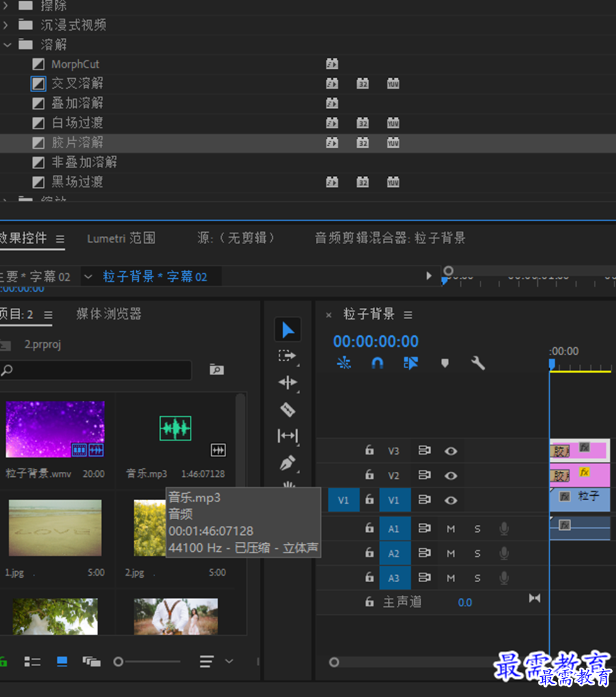Adjust the timeline zoom scroll handle
The width and height of the screenshot is (616, 697).
pos(334,662)
